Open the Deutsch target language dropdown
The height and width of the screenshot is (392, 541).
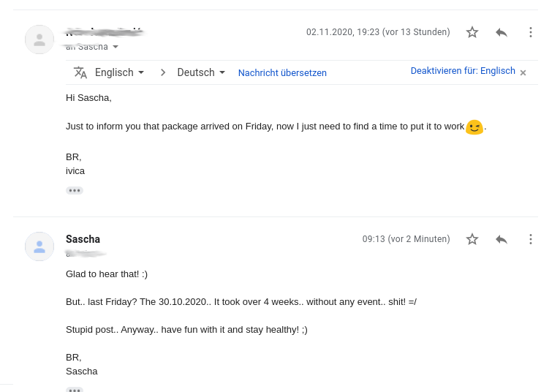201,72
